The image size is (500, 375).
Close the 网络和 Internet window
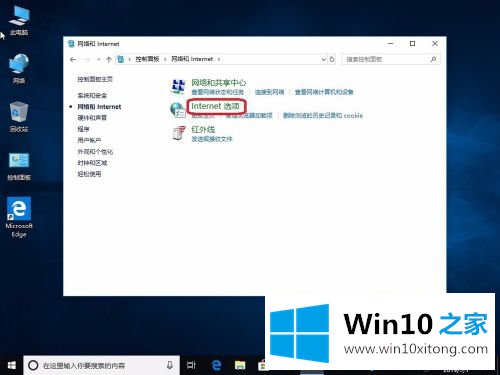pos(435,44)
